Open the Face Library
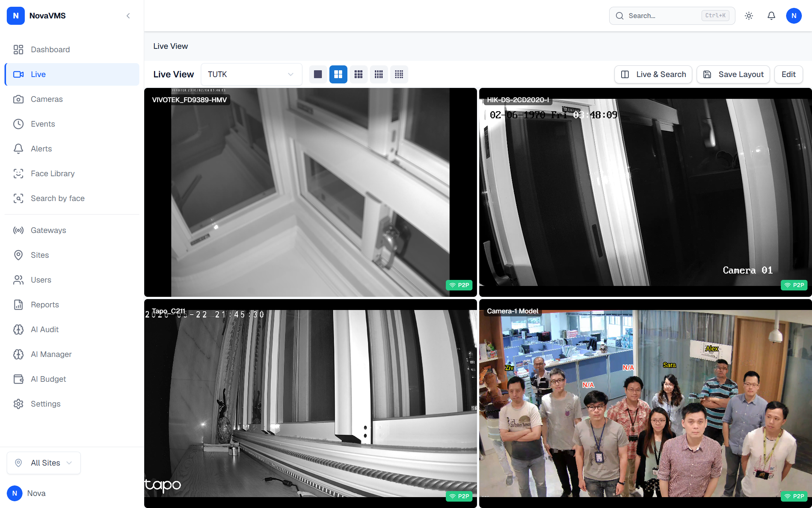The image size is (812, 508). tap(72, 174)
